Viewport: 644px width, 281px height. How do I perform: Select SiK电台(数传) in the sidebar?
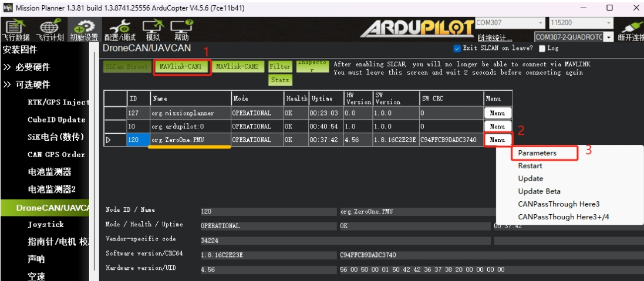55,137
